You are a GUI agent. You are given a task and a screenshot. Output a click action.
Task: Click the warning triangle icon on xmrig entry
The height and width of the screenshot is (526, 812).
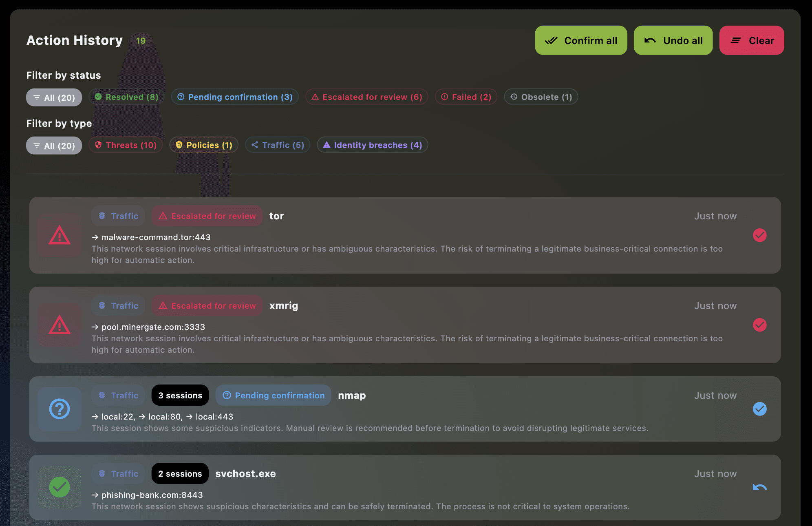click(x=60, y=325)
